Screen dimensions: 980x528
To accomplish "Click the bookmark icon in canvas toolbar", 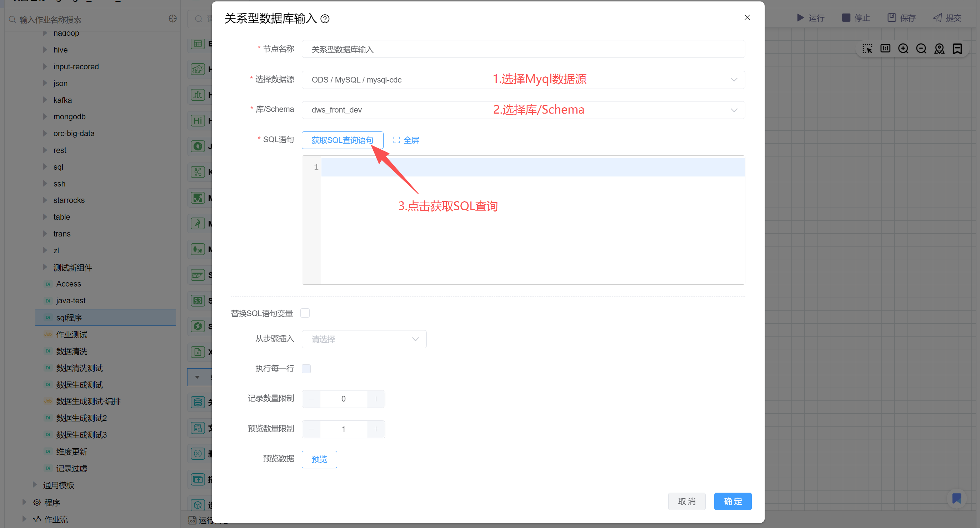I will point(957,49).
